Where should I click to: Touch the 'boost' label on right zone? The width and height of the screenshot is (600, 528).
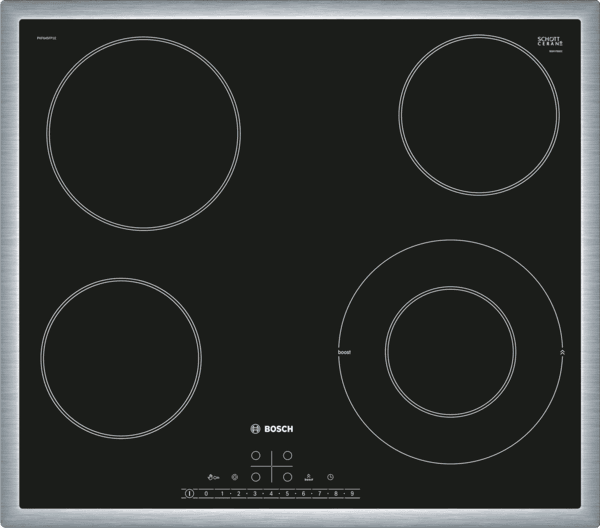[344, 353]
